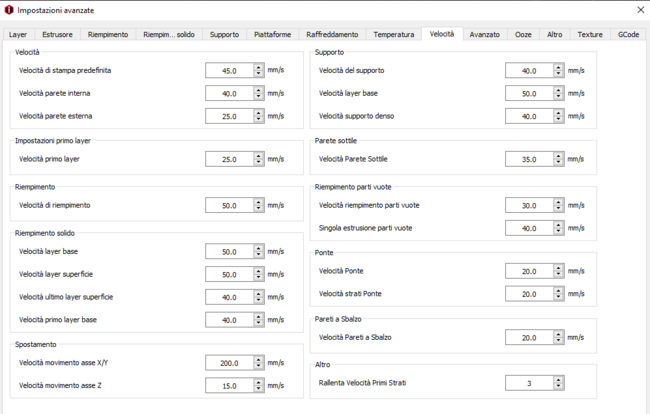Increase Velocità di riempimento using spinner
The image size is (650, 414).
(x=259, y=202)
